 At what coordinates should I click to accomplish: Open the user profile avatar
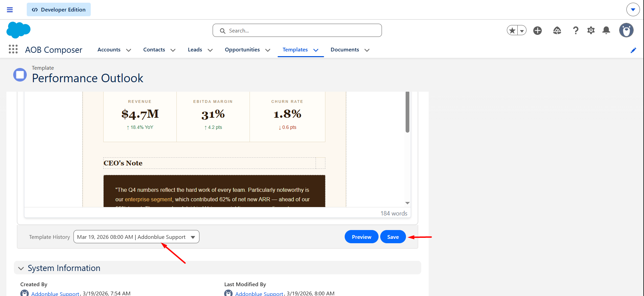pos(626,30)
